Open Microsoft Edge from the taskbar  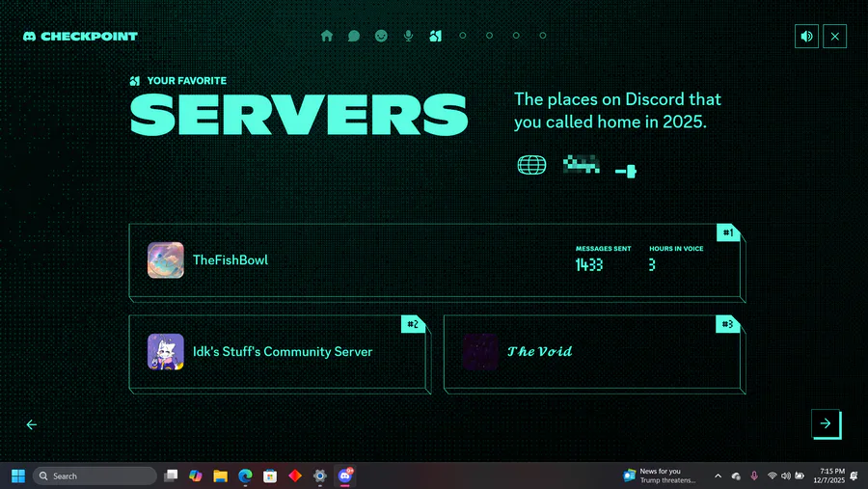tap(245, 475)
